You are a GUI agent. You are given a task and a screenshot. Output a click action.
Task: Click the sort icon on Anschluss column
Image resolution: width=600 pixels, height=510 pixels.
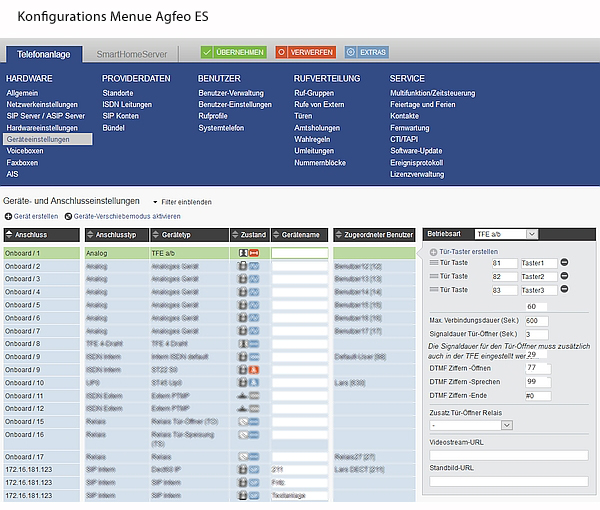click(10, 234)
